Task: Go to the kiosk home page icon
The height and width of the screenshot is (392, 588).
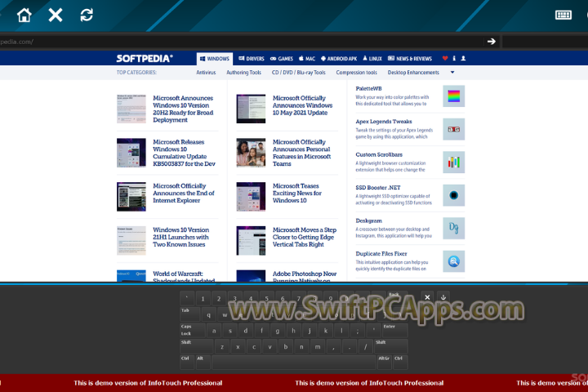Action: [24, 16]
